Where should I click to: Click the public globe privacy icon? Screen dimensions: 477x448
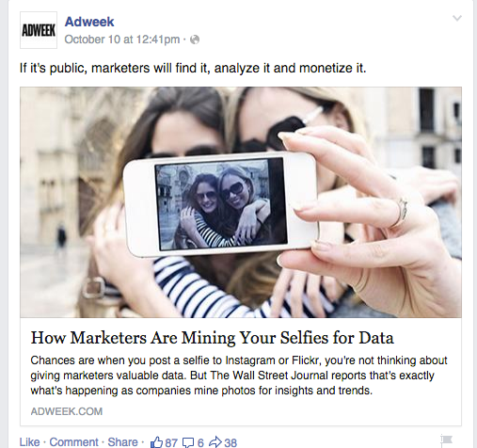click(195, 40)
